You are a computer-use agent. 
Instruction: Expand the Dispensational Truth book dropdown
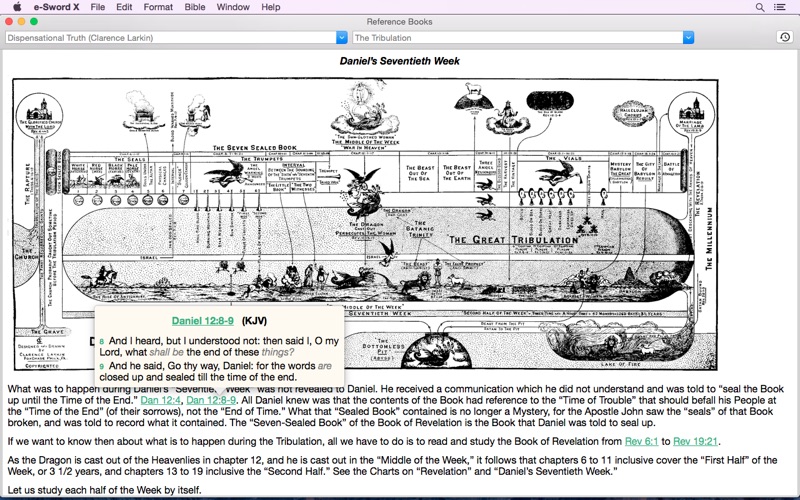341,38
